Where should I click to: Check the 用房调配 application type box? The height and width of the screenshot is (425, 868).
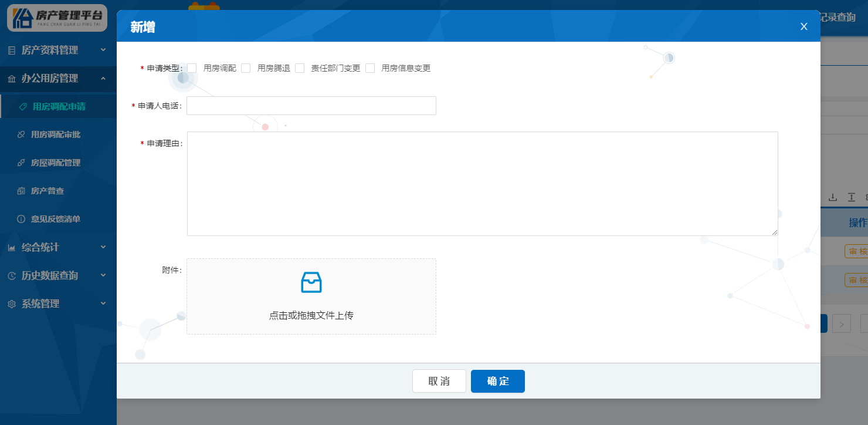pos(192,68)
